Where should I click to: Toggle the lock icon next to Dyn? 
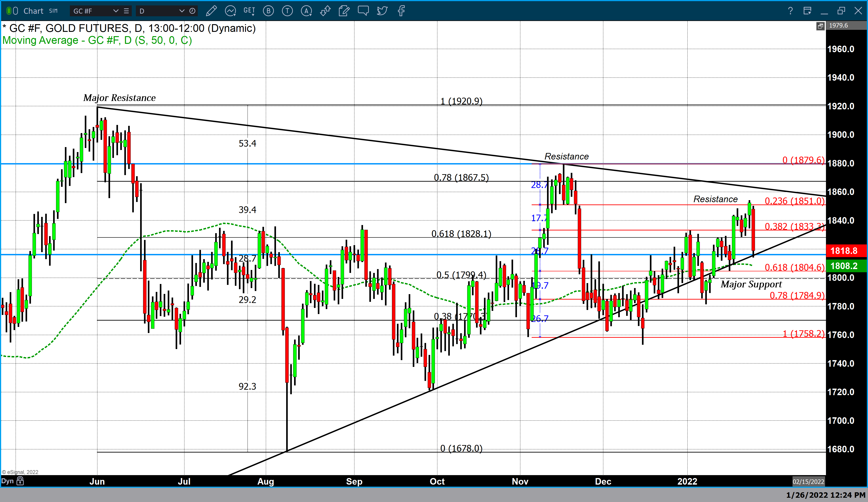coord(20,481)
